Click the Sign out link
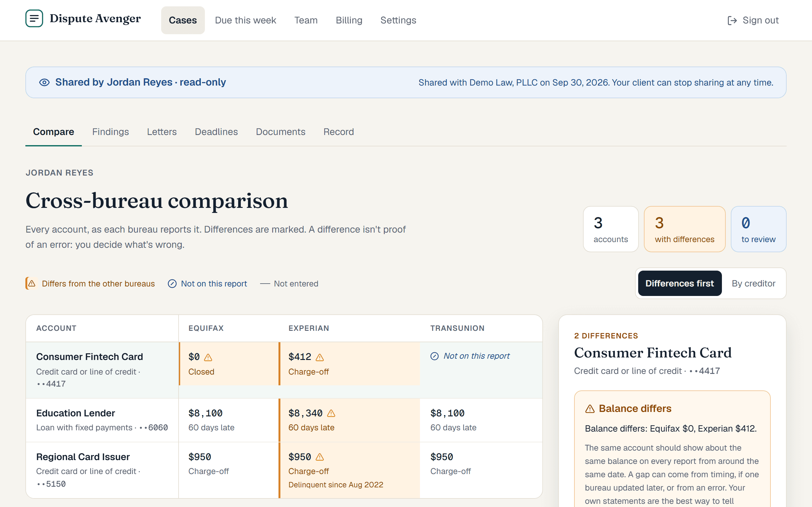Screen dimensions: 812x507 [753, 21]
